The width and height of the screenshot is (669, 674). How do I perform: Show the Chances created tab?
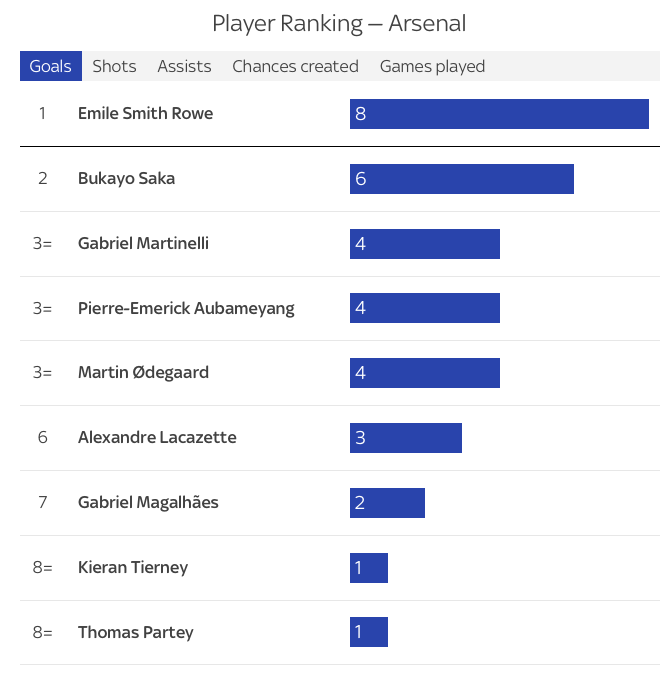pyautogui.click(x=295, y=66)
